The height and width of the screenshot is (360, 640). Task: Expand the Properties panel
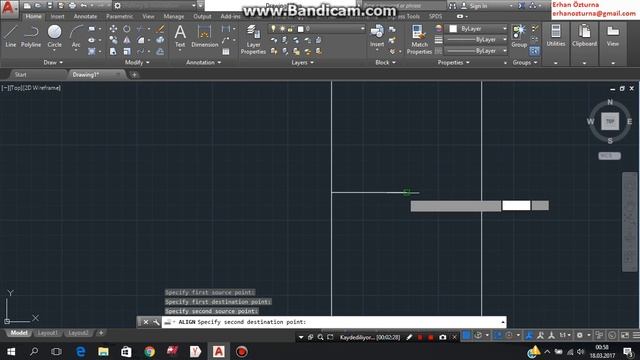(x=453, y=62)
